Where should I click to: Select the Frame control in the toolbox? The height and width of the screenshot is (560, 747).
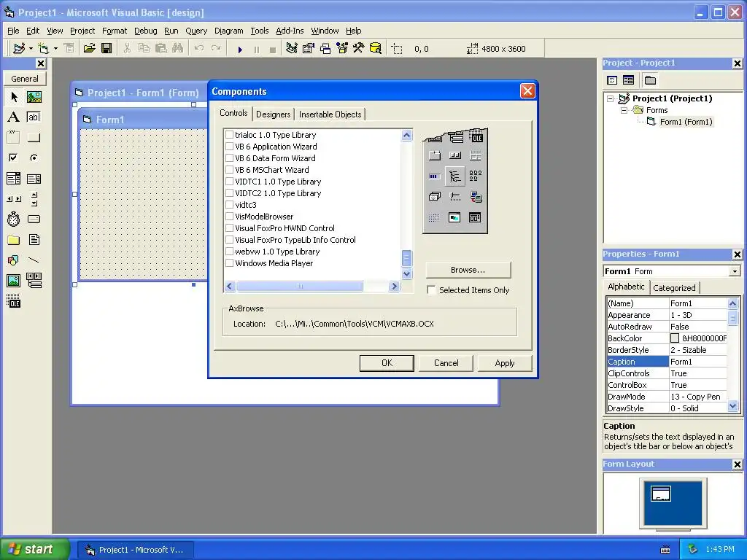(14, 138)
